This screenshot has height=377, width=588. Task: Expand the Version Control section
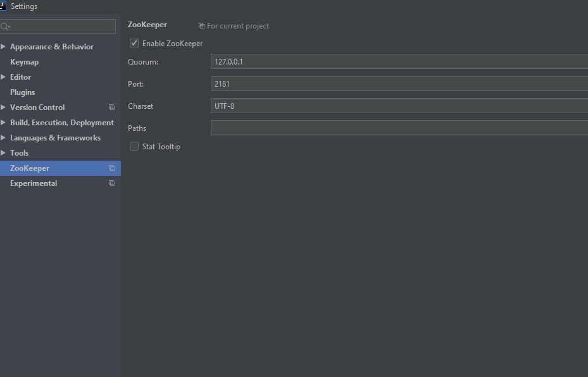[3, 107]
